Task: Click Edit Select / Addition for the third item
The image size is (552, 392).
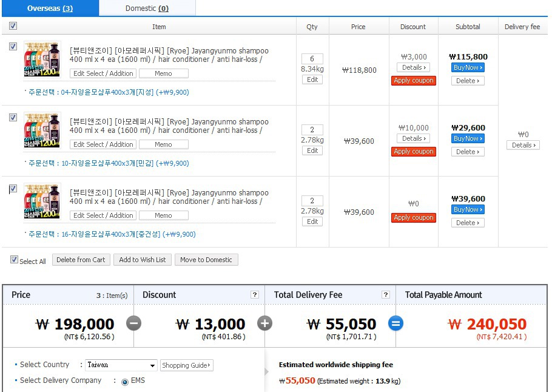Action: pos(103,215)
